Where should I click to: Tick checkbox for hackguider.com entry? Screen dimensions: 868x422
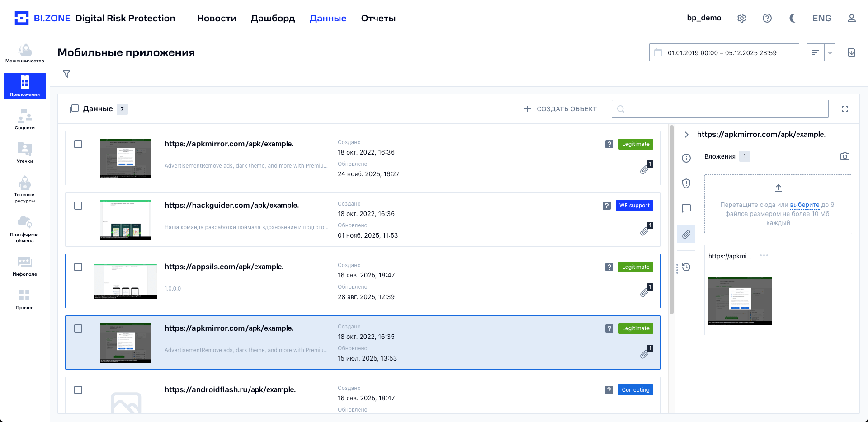(78, 206)
